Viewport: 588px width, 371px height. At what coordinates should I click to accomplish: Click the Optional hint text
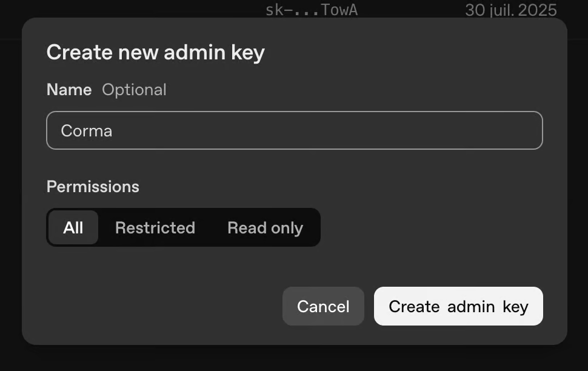pos(134,90)
